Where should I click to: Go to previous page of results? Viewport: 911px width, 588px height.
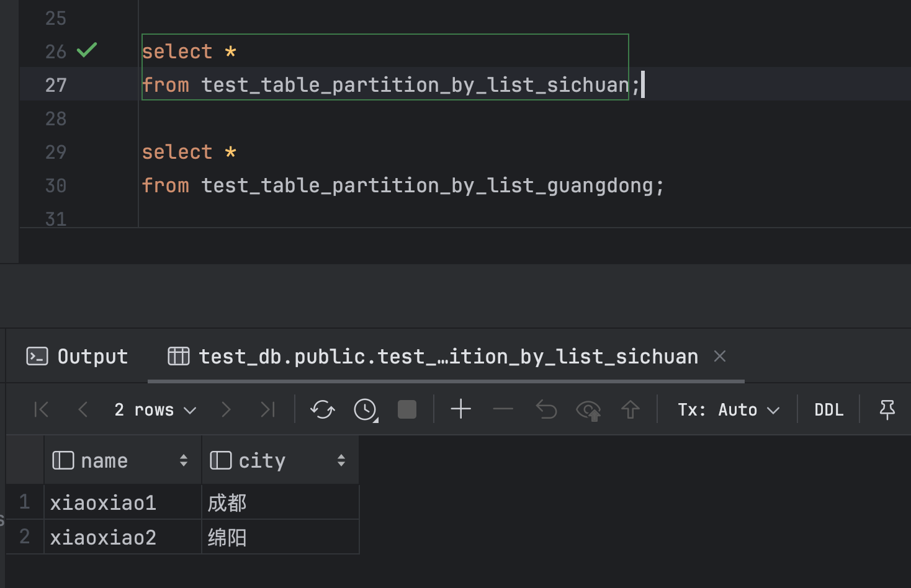click(x=83, y=409)
